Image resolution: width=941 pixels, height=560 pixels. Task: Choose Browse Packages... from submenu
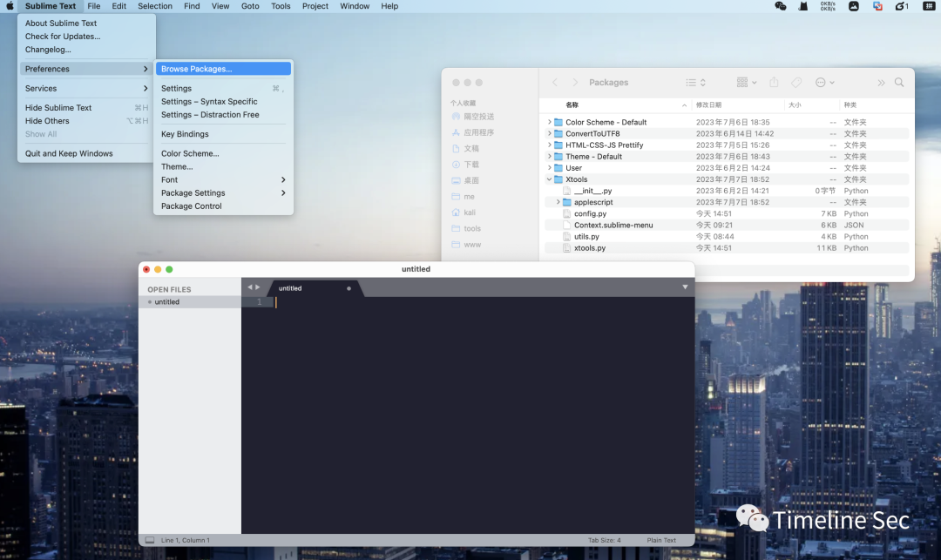pyautogui.click(x=223, y=69)
